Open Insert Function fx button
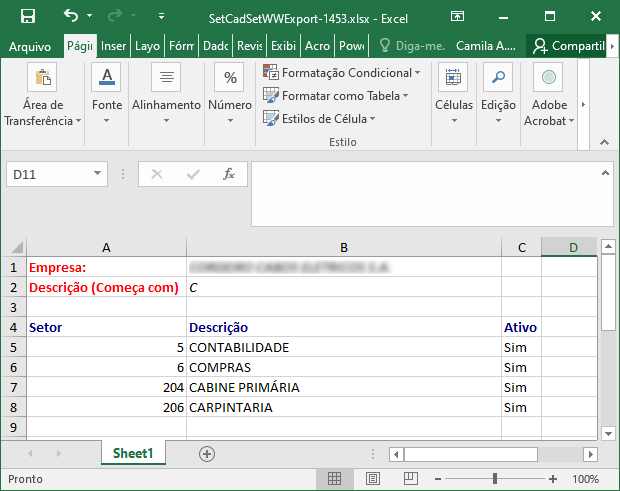Viewport: 620px width, 491px height. [229, 174]
